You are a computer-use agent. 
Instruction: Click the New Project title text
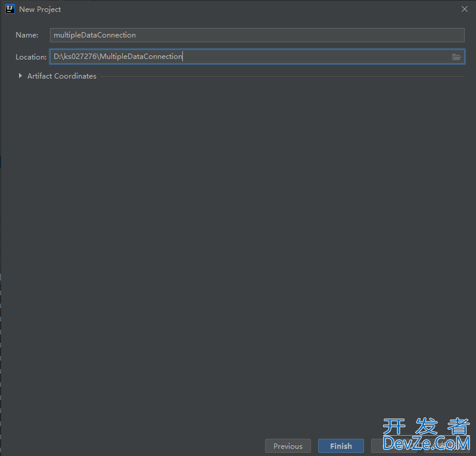pos(40,10)
